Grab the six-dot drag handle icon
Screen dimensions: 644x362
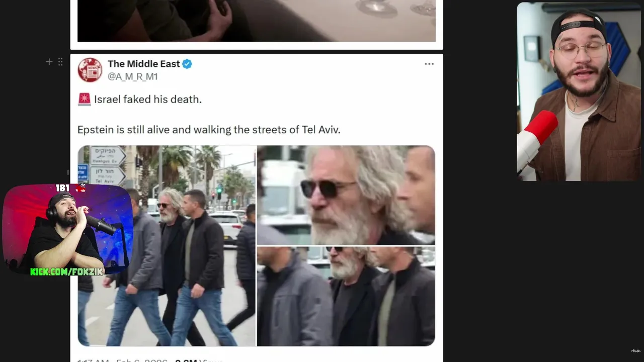pyautogui.click(x=60, y=62)
